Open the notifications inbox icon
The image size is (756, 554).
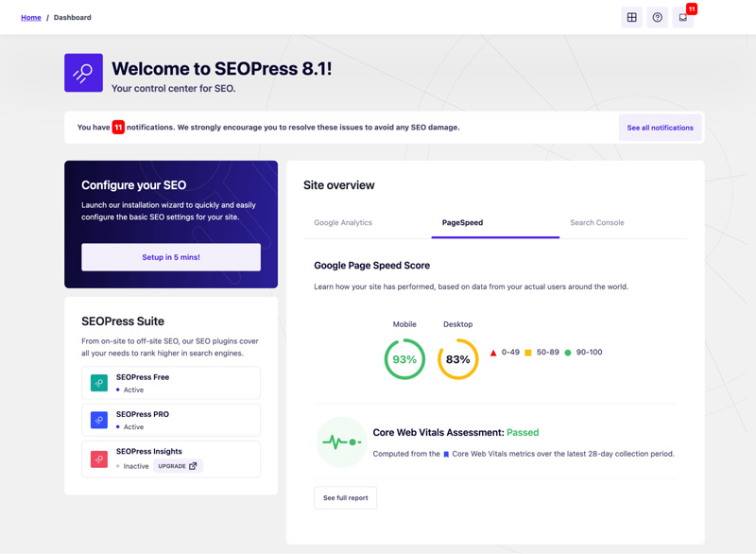[x=683, y=17]
